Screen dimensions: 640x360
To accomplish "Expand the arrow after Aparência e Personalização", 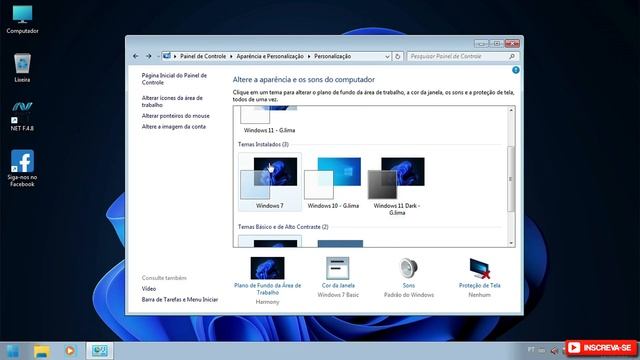I will tap(309, 56).
